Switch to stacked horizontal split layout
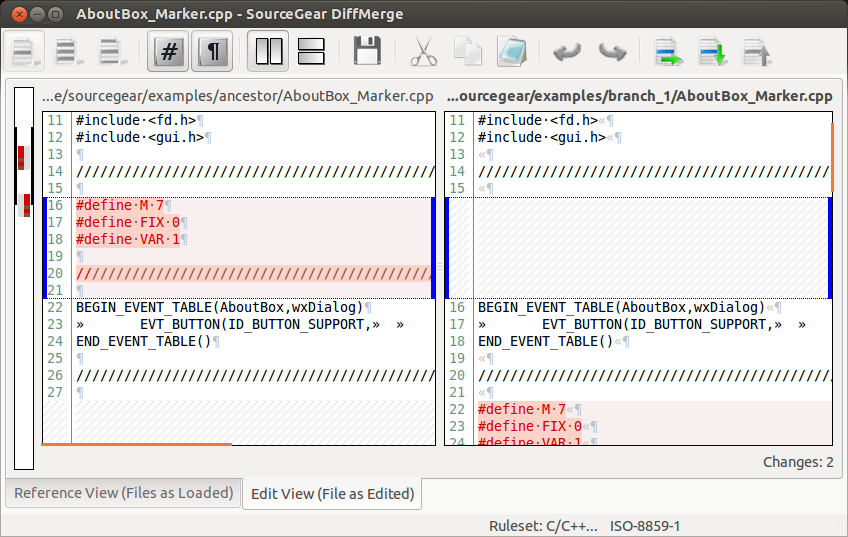Screen dimensions: 848x537 [x=312, y=51]
